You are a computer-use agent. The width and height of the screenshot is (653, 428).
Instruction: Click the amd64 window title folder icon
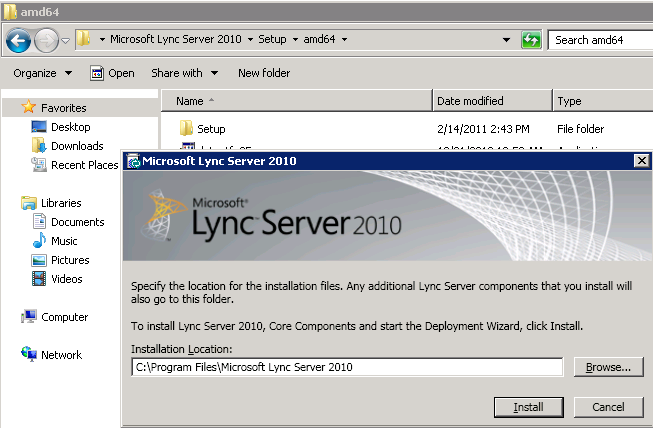click(x=10, y=11)
